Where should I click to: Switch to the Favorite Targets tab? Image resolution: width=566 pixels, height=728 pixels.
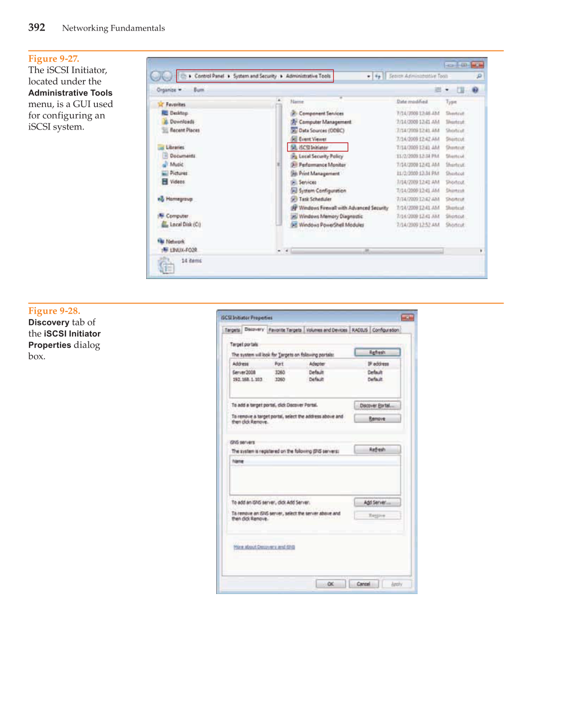pos(285,330)
